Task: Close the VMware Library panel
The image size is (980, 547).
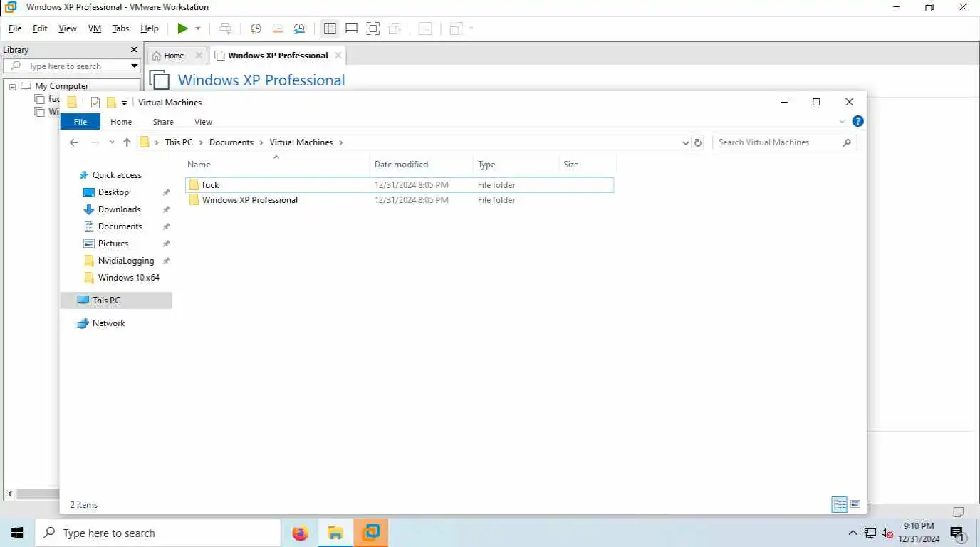Action: point(134,50)
